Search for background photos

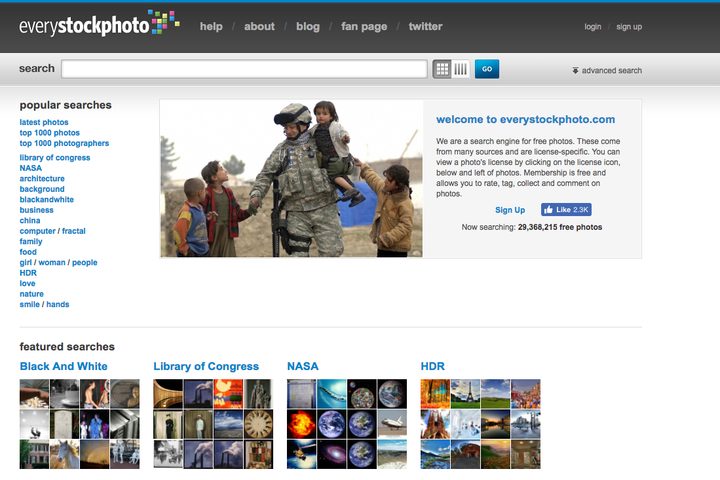click(42, 189)
